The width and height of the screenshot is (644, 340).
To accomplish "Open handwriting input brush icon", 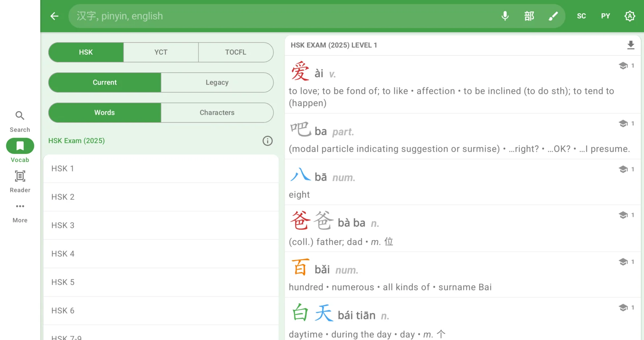I will [553, 16].
